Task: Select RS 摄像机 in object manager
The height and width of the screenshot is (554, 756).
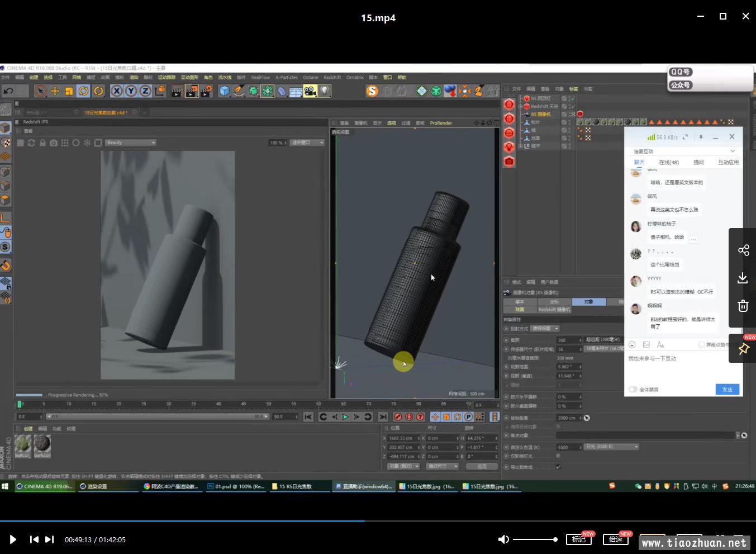Action: click(541, 114)
